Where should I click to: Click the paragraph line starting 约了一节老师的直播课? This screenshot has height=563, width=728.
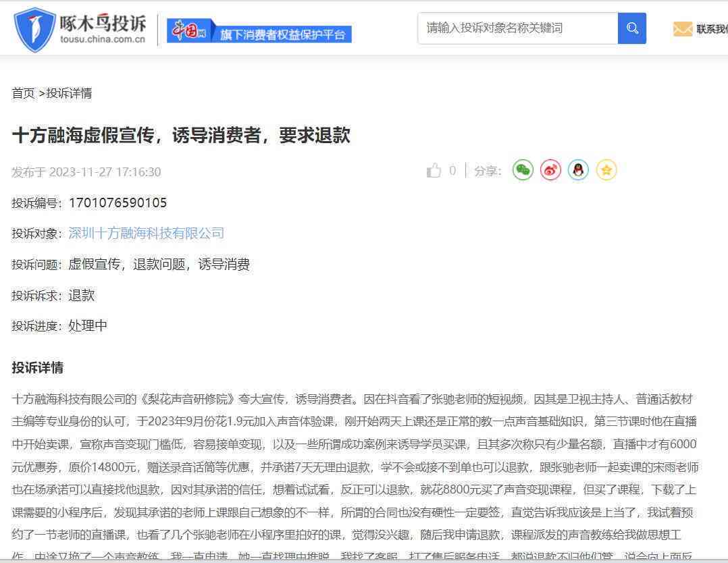[346, 535]
